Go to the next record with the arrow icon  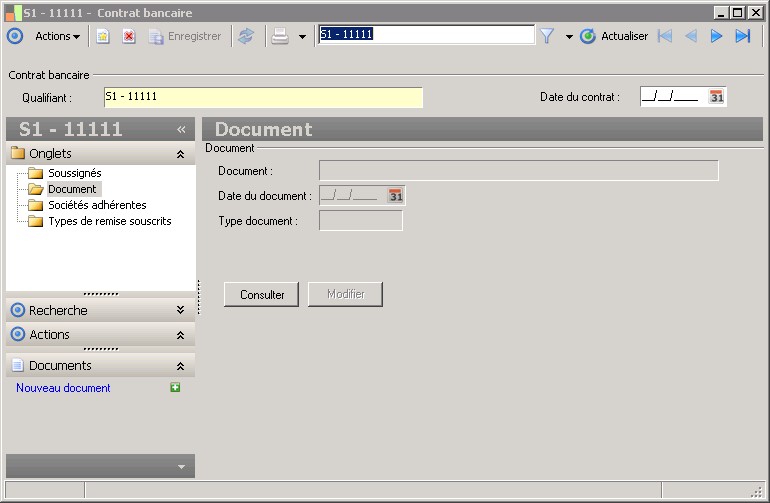point(716,36)
